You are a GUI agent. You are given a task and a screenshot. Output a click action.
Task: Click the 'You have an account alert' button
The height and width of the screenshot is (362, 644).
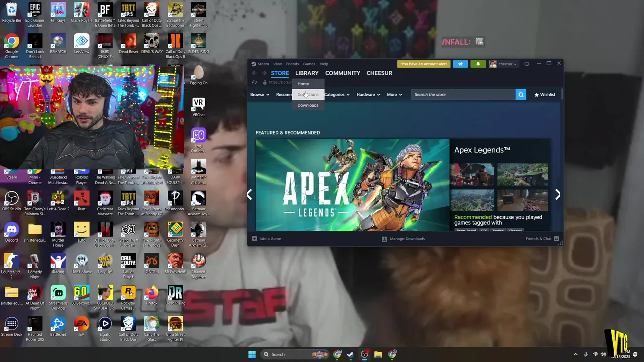pos(424,64)
